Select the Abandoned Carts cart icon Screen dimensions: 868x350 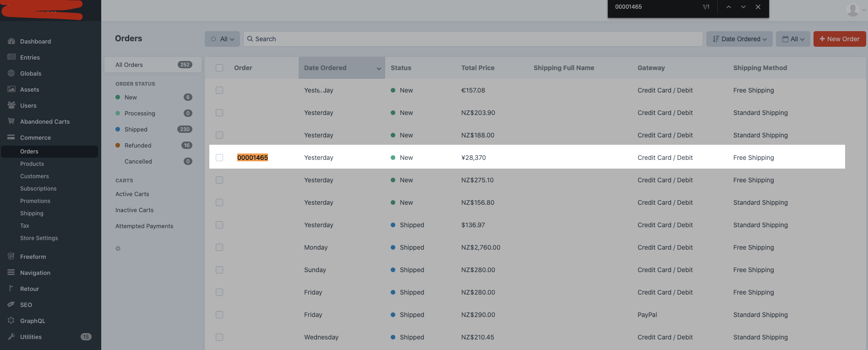(x=11, y=121)
